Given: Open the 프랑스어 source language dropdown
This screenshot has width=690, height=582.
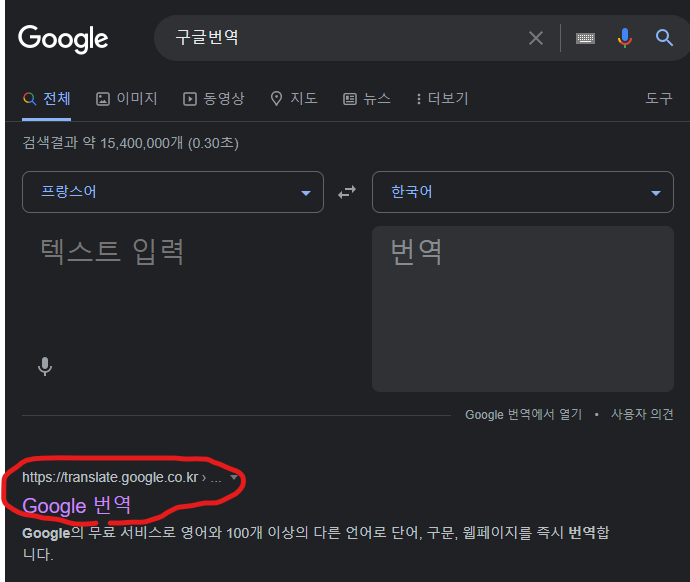Looking at the screenshot, I should click(x=173, y=192).
